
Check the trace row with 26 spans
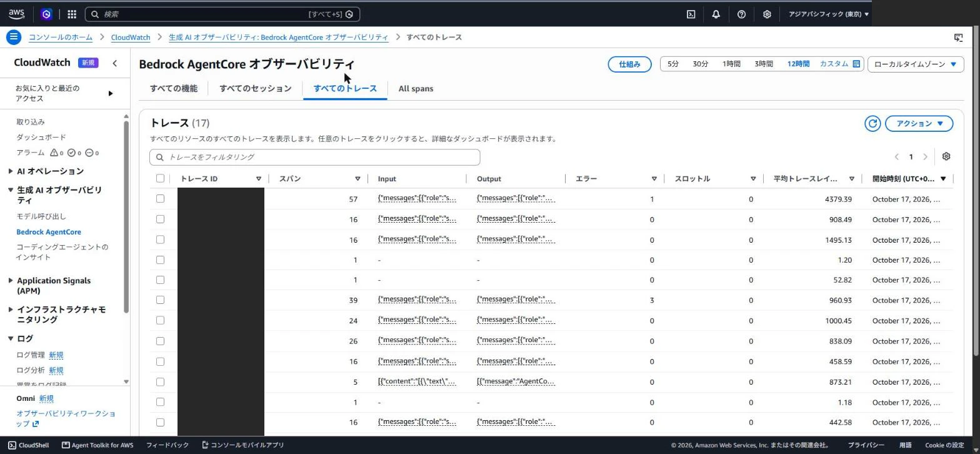pos(160,341)
